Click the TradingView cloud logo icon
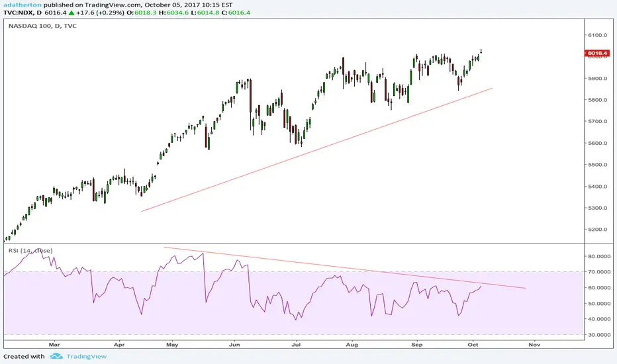 [x=56, y=356]
